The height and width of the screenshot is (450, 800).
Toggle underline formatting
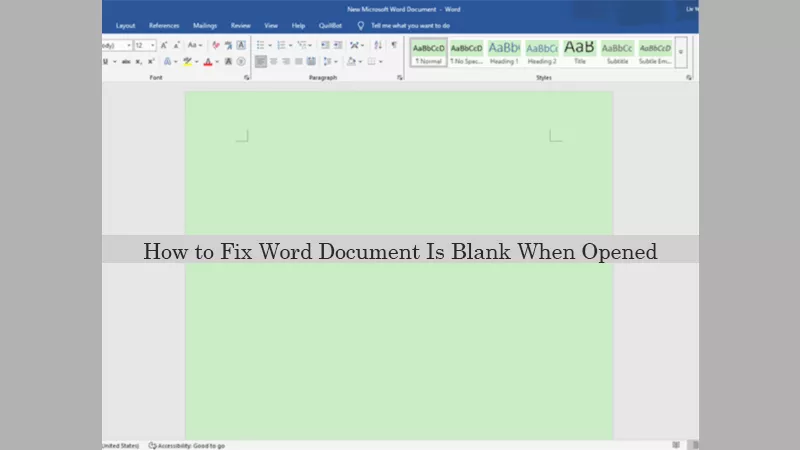coord(106,62)
